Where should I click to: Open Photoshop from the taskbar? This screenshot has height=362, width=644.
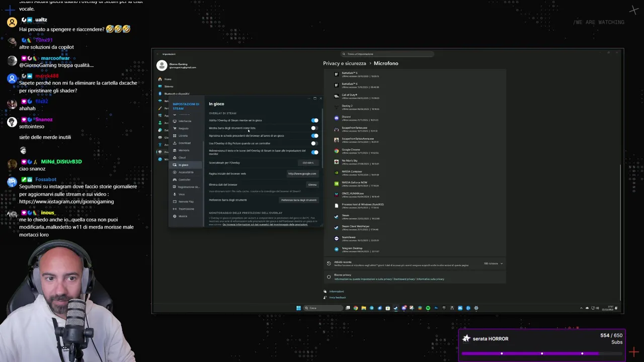[x=436, y=308]
